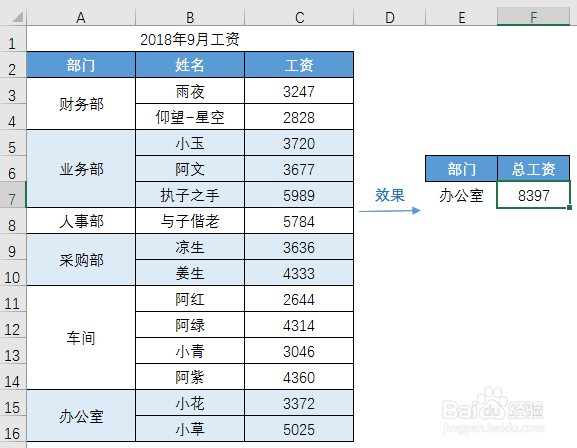
Task: Click the salary cell 4333
Action: tap(299, 273)
